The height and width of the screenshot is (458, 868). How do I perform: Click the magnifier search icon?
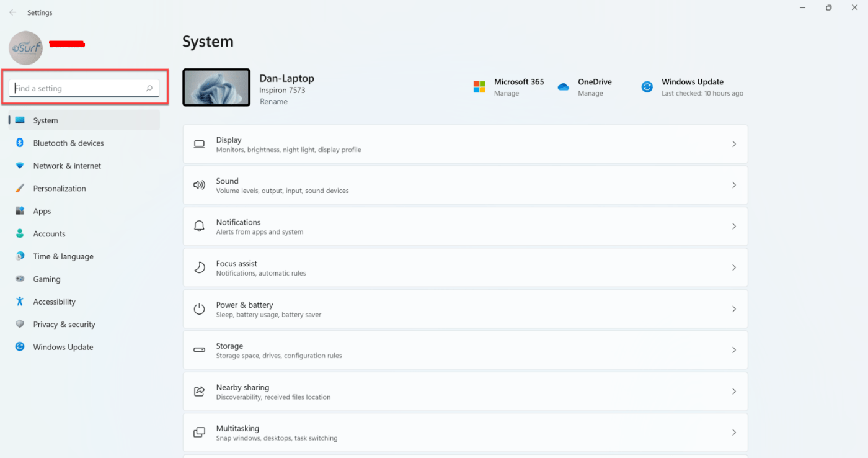tap(149, 88)
